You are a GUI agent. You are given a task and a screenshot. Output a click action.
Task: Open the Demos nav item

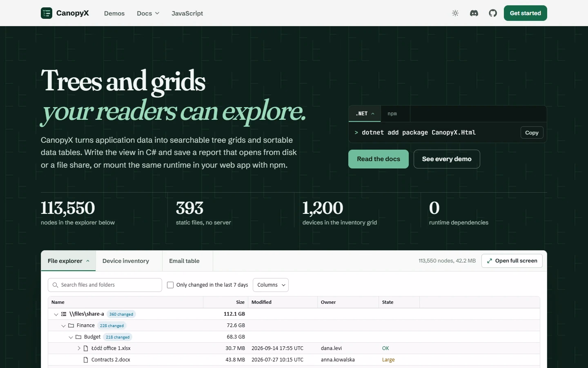[114, 13]
